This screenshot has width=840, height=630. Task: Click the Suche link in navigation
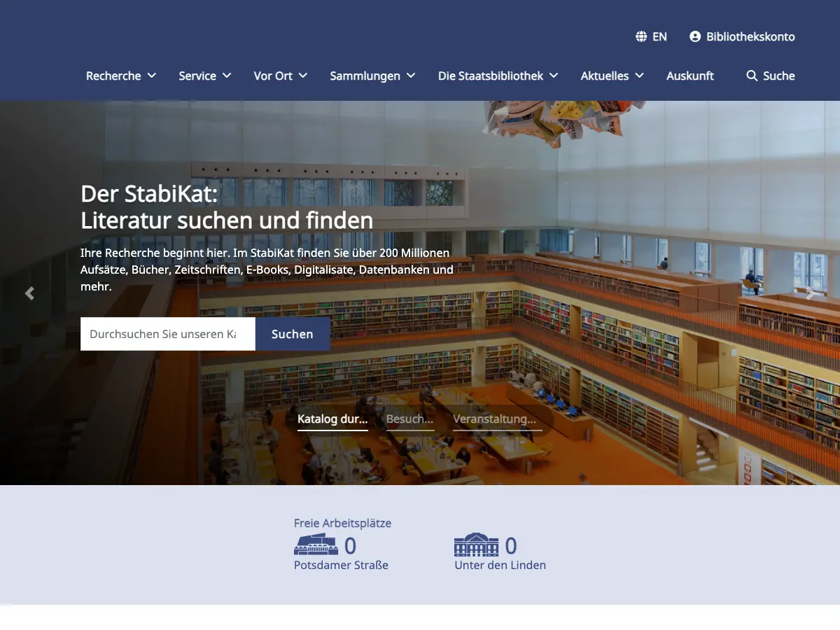click(x=779, y=76)
